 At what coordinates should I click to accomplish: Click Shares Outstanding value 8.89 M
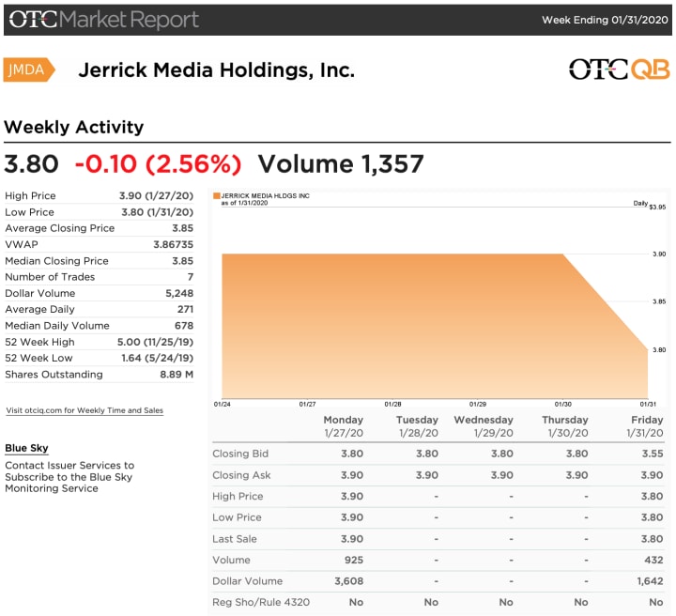point(177,374)
